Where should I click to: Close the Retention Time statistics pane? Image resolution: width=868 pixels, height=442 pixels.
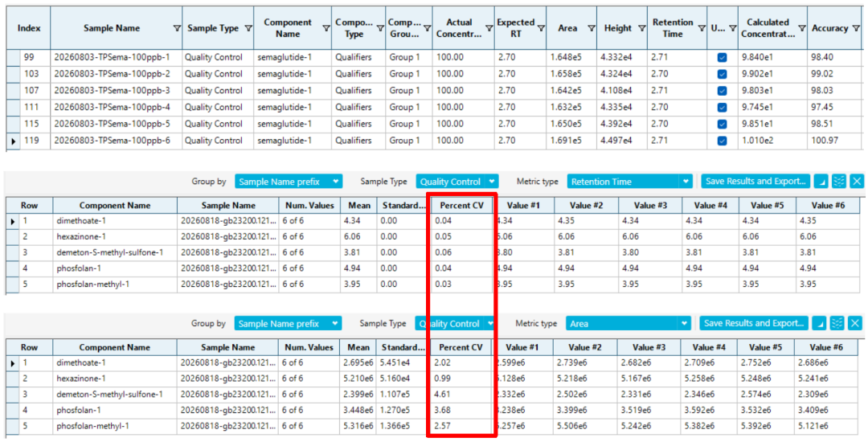[x=857, y=181]
